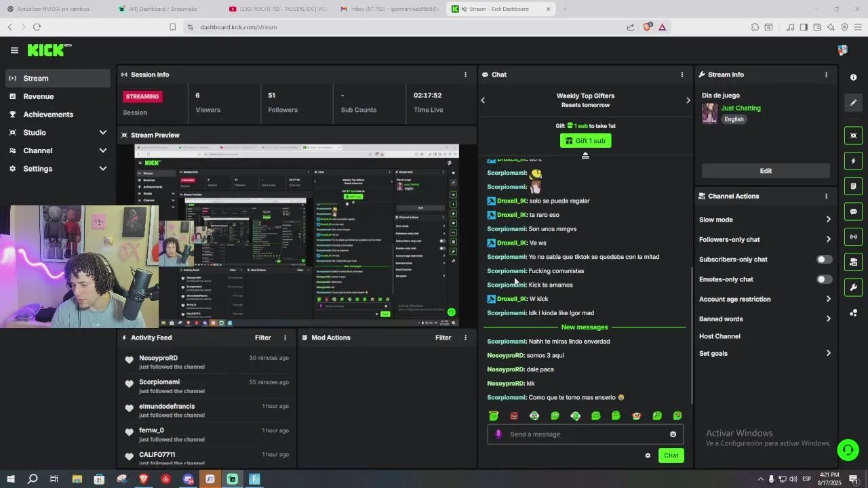The width and height of the screenshot is (868, 488).
Task: Click the three-dots cluster icon at the sidebar bottom
Action: [x=853, y=312]
